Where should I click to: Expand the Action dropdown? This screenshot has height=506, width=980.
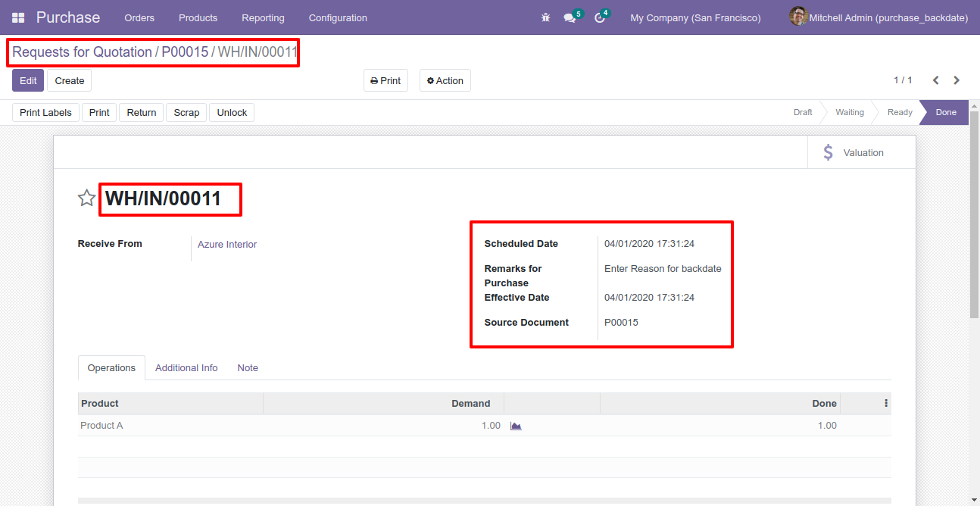coord(445,80)
